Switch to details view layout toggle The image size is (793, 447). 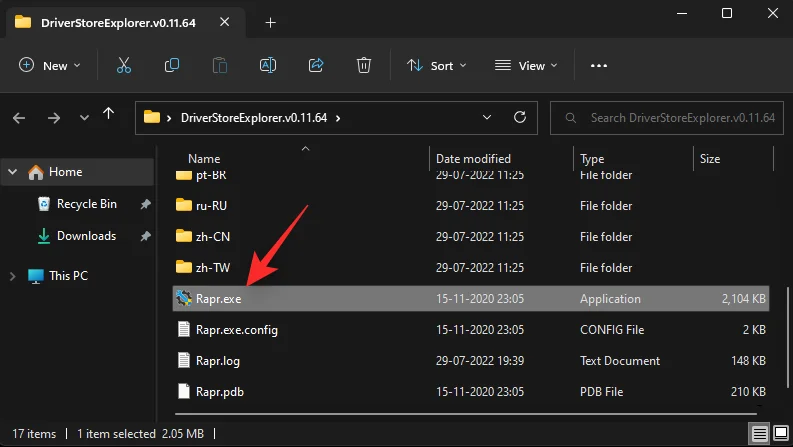759,433
